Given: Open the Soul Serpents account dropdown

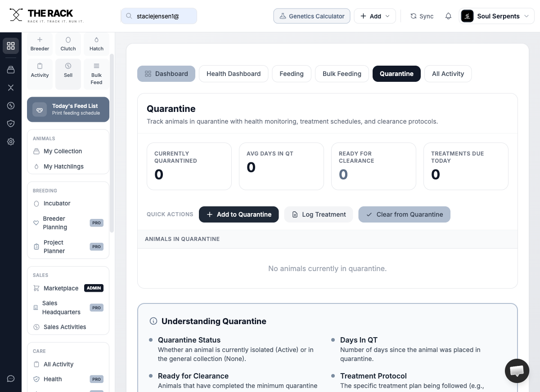Looking at the screenshot, I should [x=497, y=16].
